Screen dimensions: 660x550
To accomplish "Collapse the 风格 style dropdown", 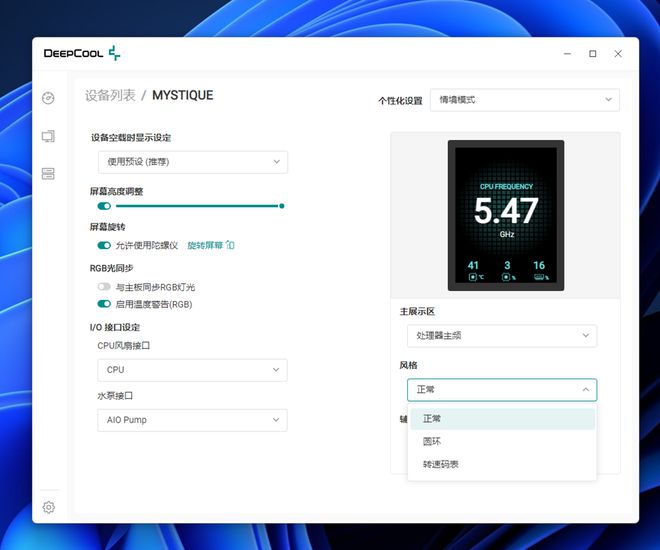I will click(x=502, y=390).
